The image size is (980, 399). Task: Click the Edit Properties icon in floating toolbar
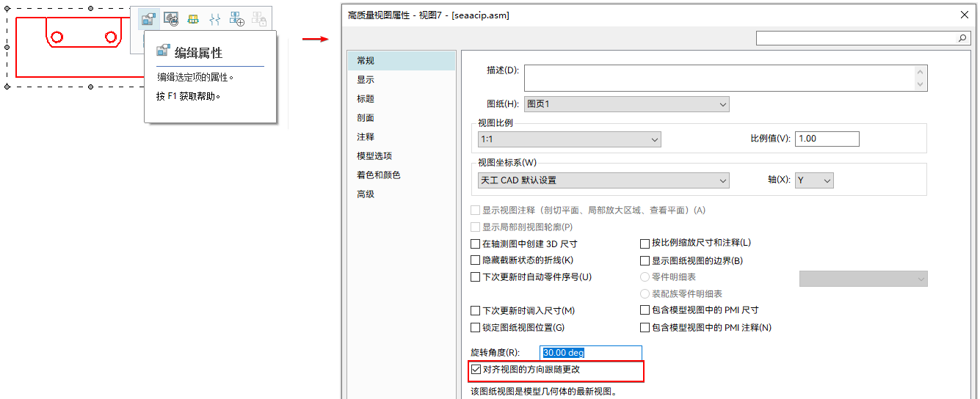[x=149, y=19]
